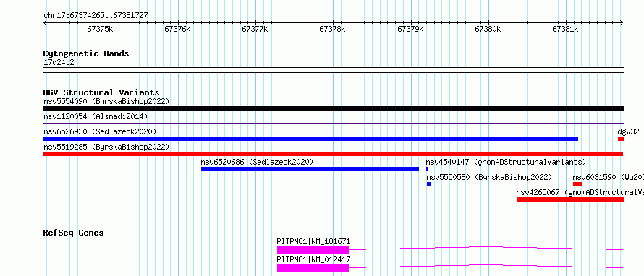Click the 67376k ruler tick label
Image resolution: width=644 pixels, height=276 pixels.
[x=177, y=29]
